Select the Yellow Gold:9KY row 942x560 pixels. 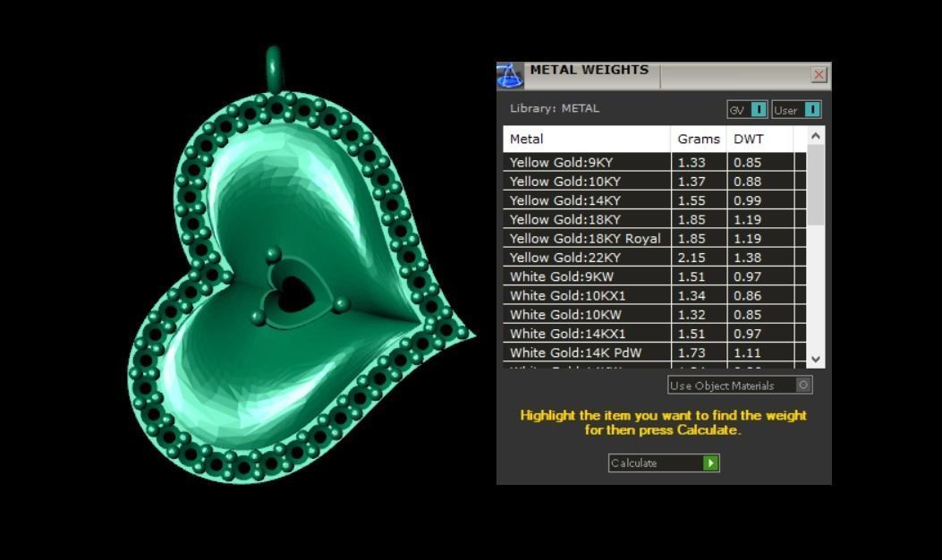tap(654, 162)
